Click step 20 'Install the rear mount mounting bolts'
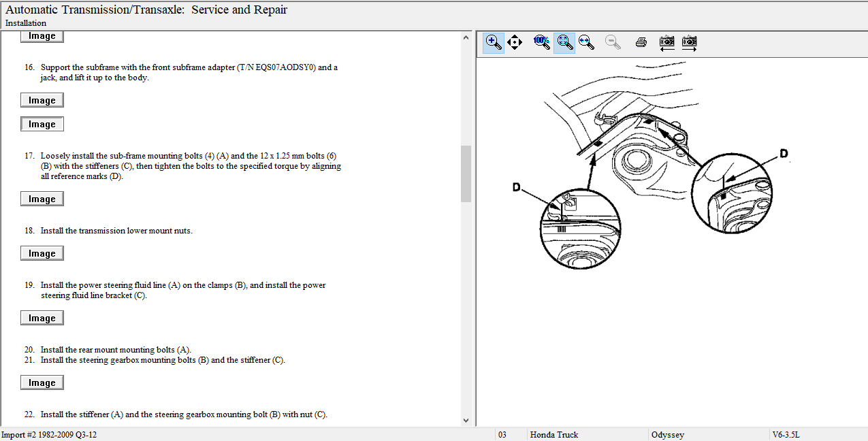 pos(116,350)
